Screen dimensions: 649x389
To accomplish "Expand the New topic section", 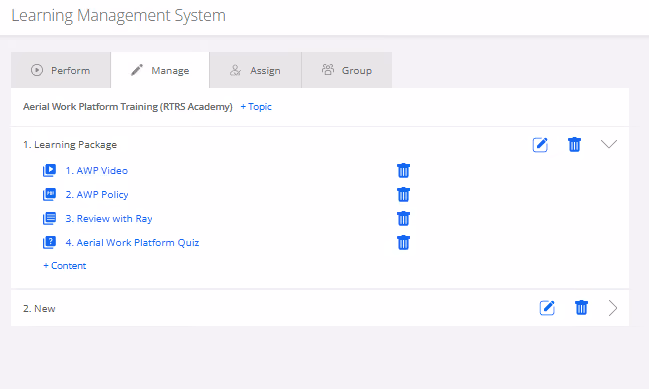I will pyautogui.click(x=613, y=308).
